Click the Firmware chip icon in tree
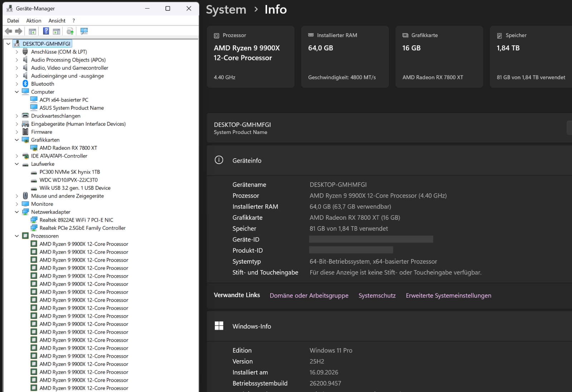The height and width of the screenshot is (392, 572). (x=25, y=132)
